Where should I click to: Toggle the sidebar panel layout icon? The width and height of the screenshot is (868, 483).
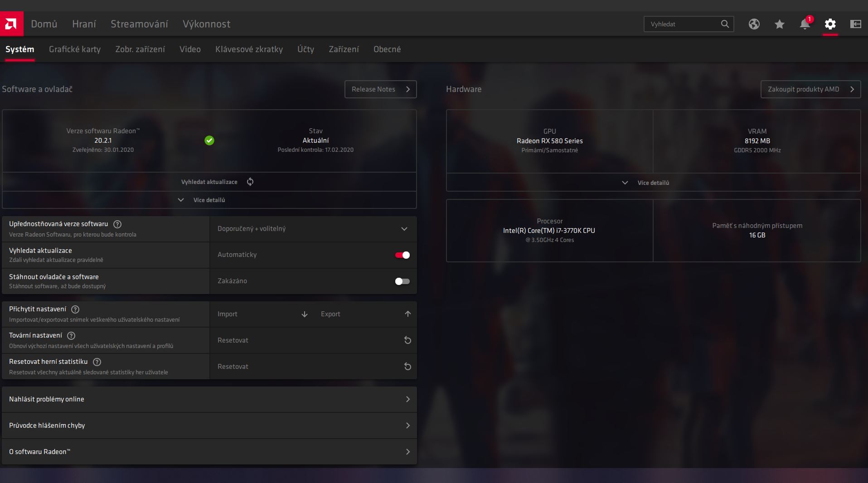coord(855,24)
